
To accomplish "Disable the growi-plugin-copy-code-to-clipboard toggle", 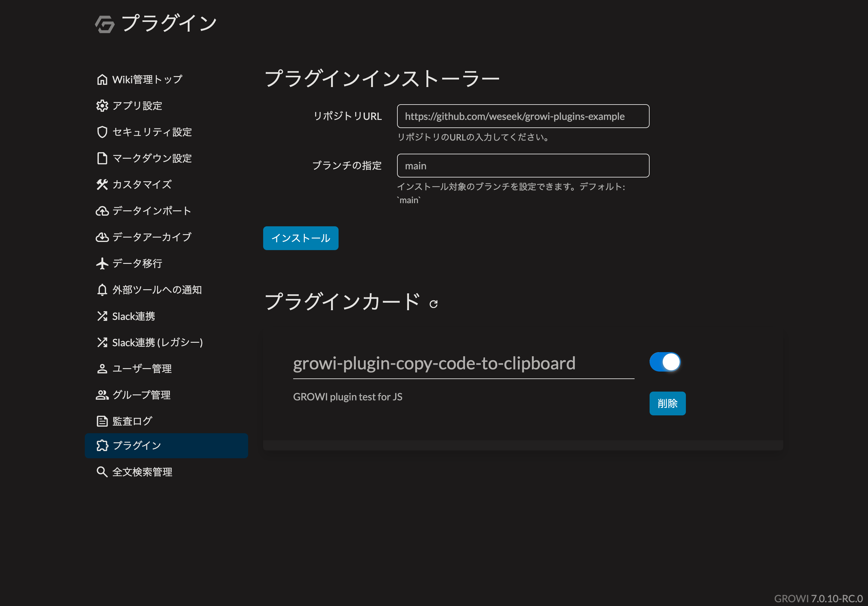I will (x=665, y=362).
